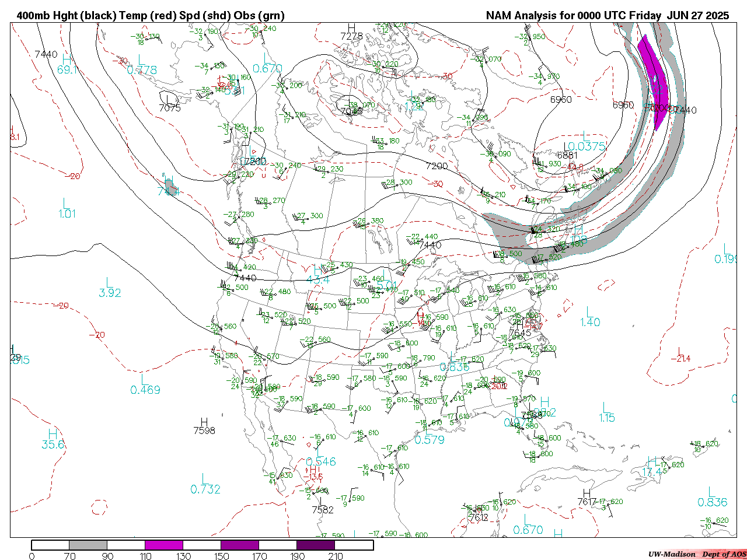747x560 pixels.
Task: Click the 400mb Hght chart title text
Action: pyautogui.click(x=151, y=16)
